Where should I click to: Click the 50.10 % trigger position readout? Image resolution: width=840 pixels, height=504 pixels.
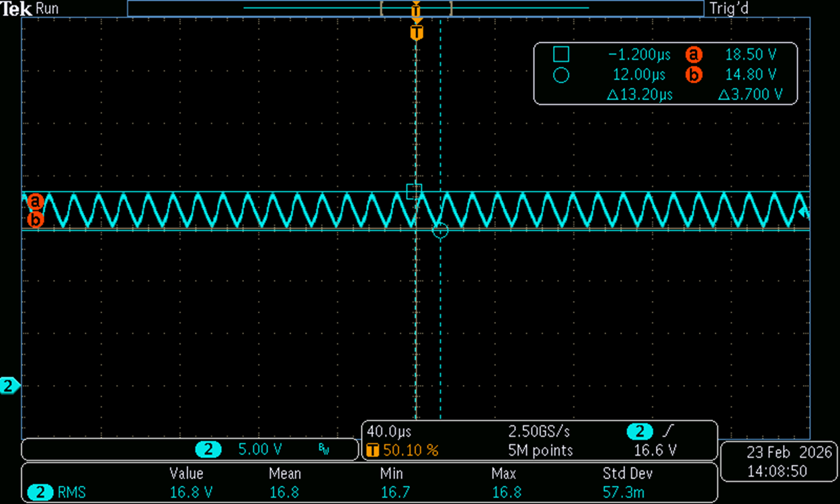coord(411,450)
